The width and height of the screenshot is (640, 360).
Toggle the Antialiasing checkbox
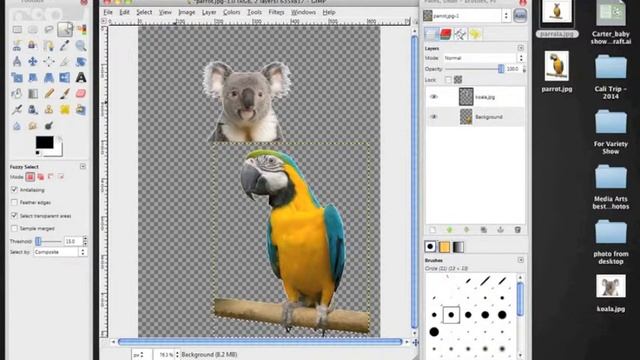click(x=14, y=190)
